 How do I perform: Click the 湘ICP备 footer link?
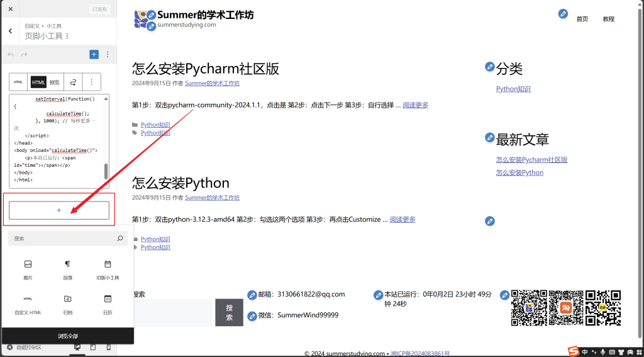pos(420,353)
